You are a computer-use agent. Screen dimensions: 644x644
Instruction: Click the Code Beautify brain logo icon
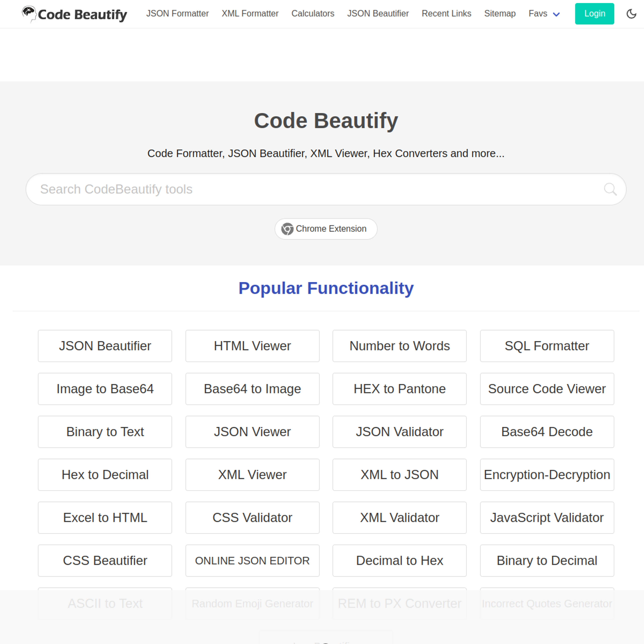(29, 14)
